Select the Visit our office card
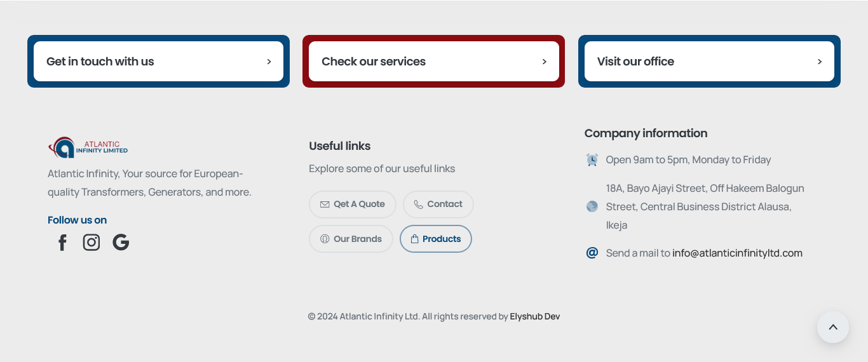Screen dimensions: 868x362 point(709,62)
